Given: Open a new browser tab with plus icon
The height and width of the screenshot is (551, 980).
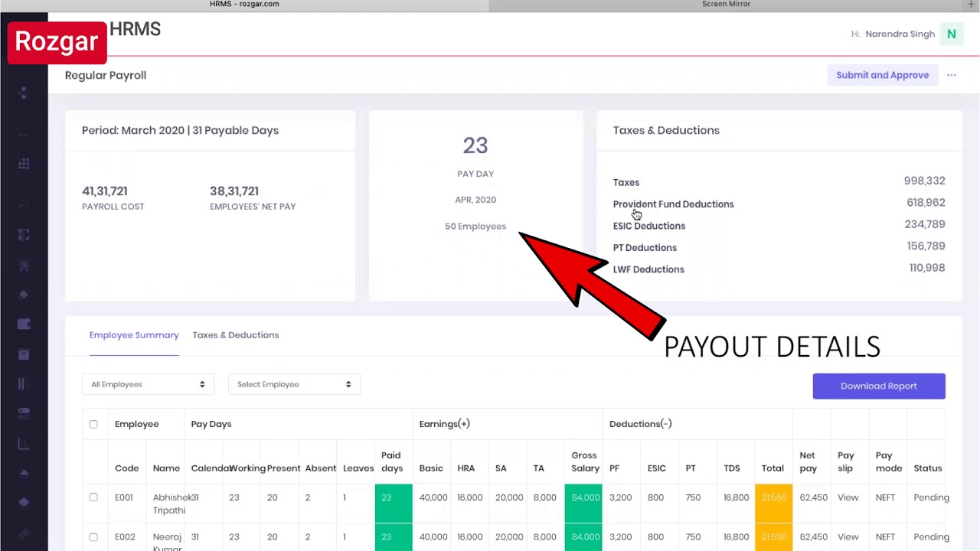Looking at the screenshot, I should (972, 5).
